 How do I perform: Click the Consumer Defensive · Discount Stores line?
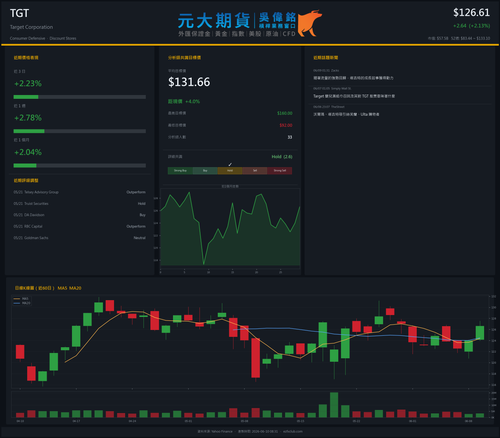pos(43,38)
